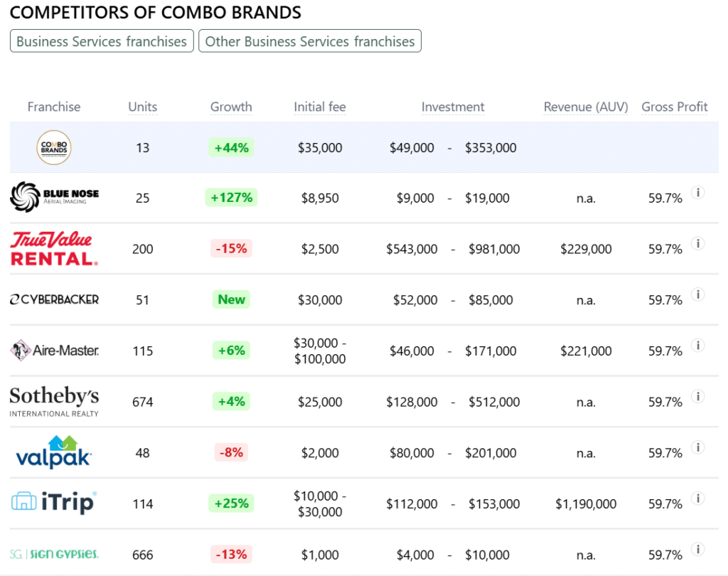Select 59.7% gross profit in iTrip row

tap(665, 504)
